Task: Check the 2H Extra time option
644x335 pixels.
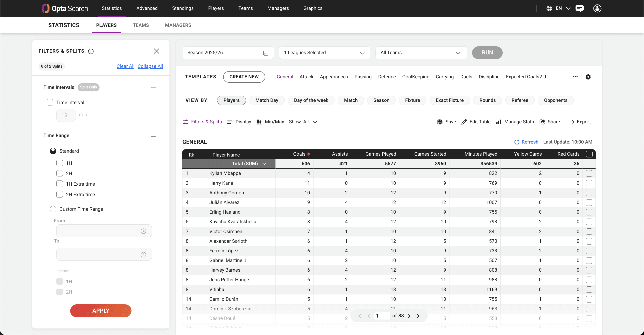Action: 59,194
